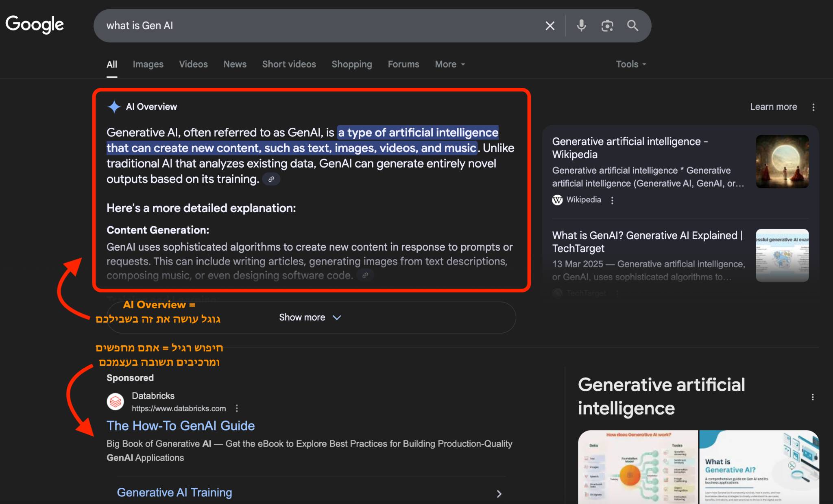Viewport: 833px width, 504px height.
Task: Click inside the 'what is Gen AI' search field
Action: pyautogui.click(x=317, y=26)
